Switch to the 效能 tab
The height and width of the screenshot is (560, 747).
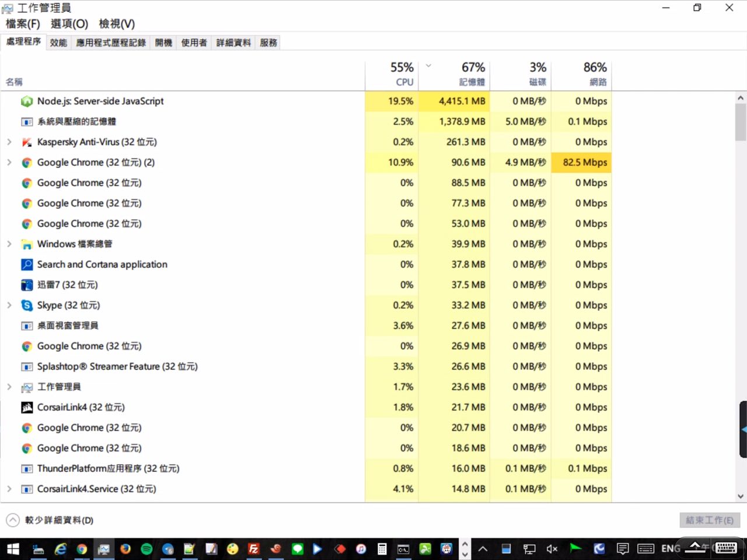click(x=58, y=43)
